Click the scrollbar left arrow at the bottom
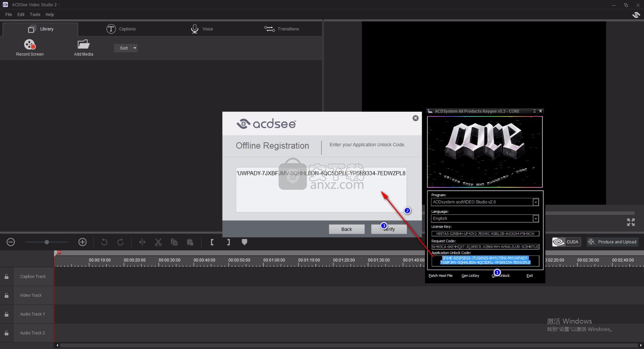The width and height of the screenshot is (644, 349). [x=57, y=345]
